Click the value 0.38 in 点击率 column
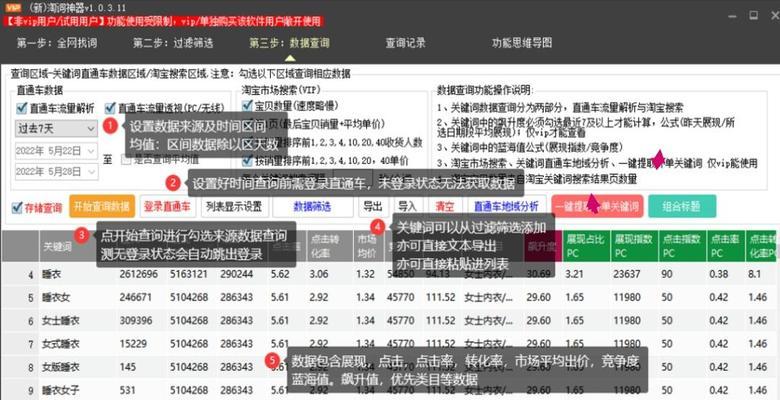Viewport: 780px width, 400px height. point(719,274)
